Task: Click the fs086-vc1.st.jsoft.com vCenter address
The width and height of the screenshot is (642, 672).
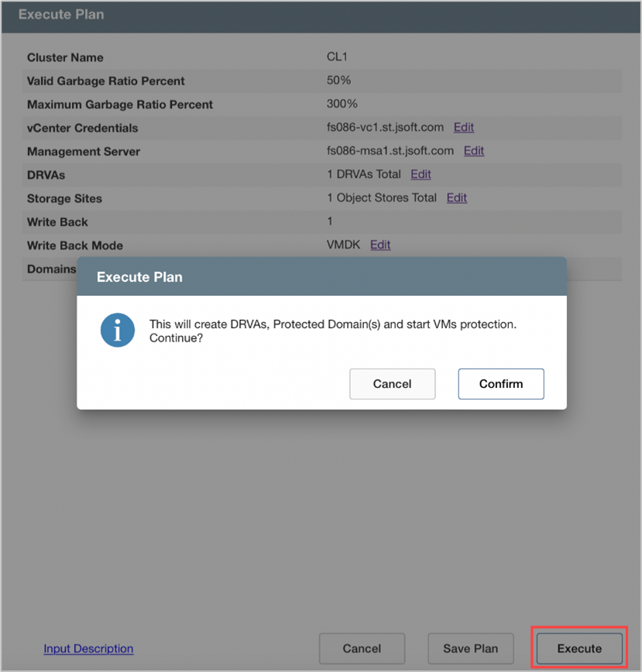Action: tap(385, 128)
